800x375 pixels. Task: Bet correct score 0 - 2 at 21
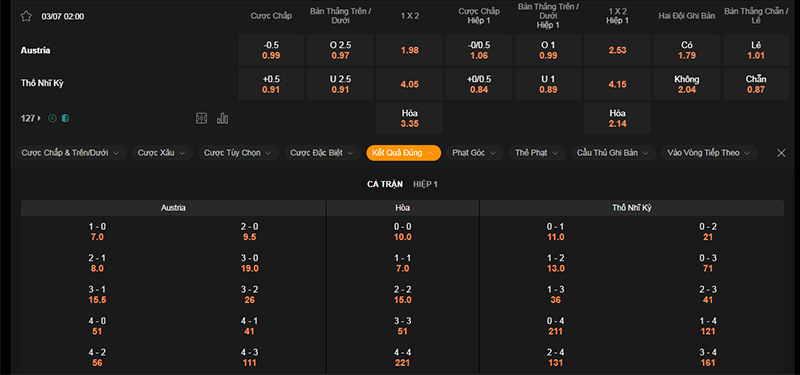pyautogui.click(x=708, y=232)
